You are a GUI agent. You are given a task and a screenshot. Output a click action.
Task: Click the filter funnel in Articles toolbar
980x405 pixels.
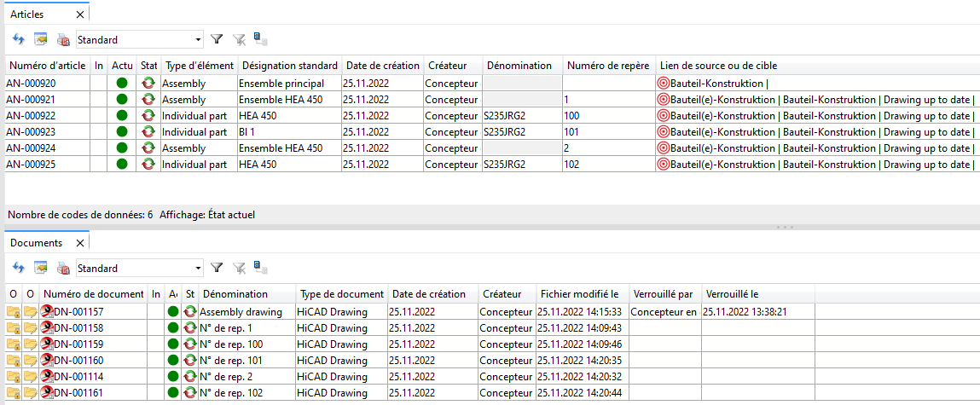pos(217,39)
